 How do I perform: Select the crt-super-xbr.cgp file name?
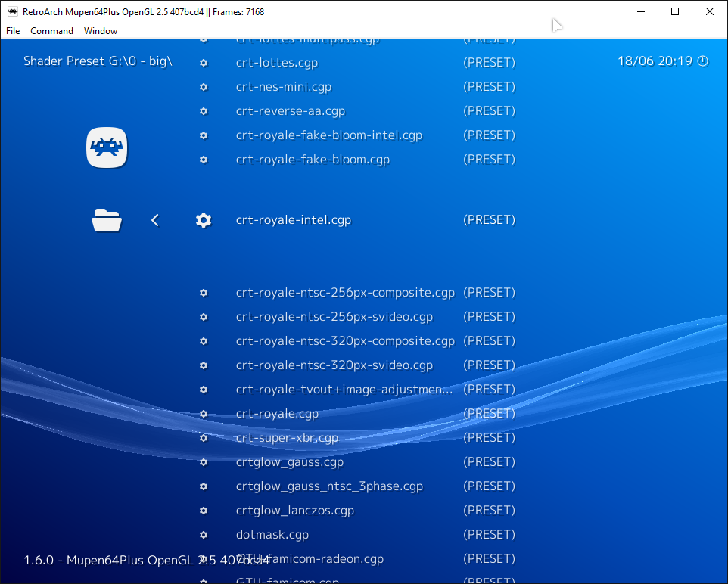[287, 438]
